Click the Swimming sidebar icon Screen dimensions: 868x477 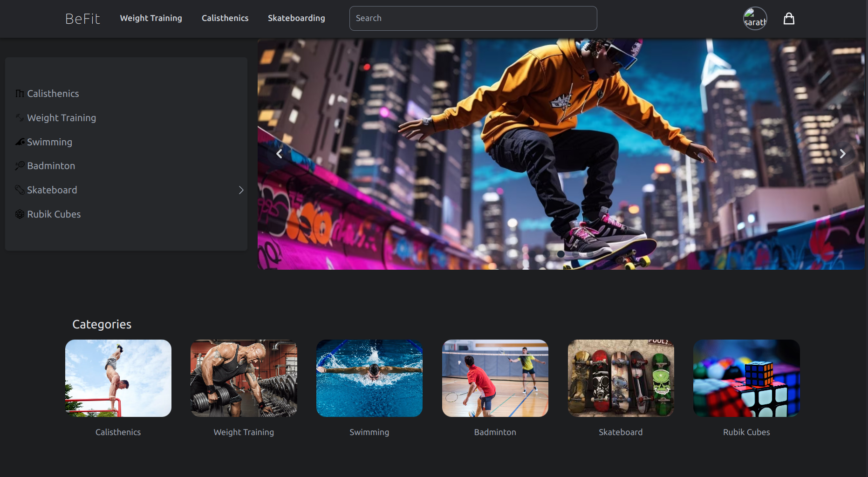coord(20,142)
